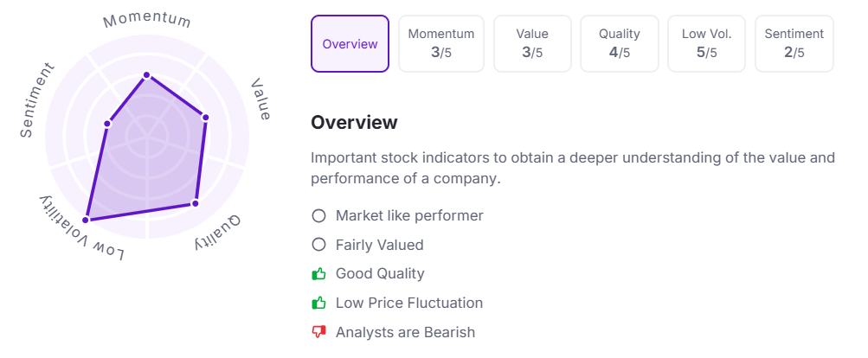Open the Quality 4/5 tab
Screen dimensions: 868x358
pos(620,44)
